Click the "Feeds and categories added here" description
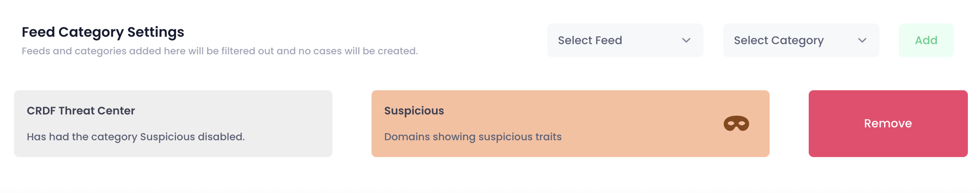Viewport: 980px width, 193px height. (x=220, y=51)
